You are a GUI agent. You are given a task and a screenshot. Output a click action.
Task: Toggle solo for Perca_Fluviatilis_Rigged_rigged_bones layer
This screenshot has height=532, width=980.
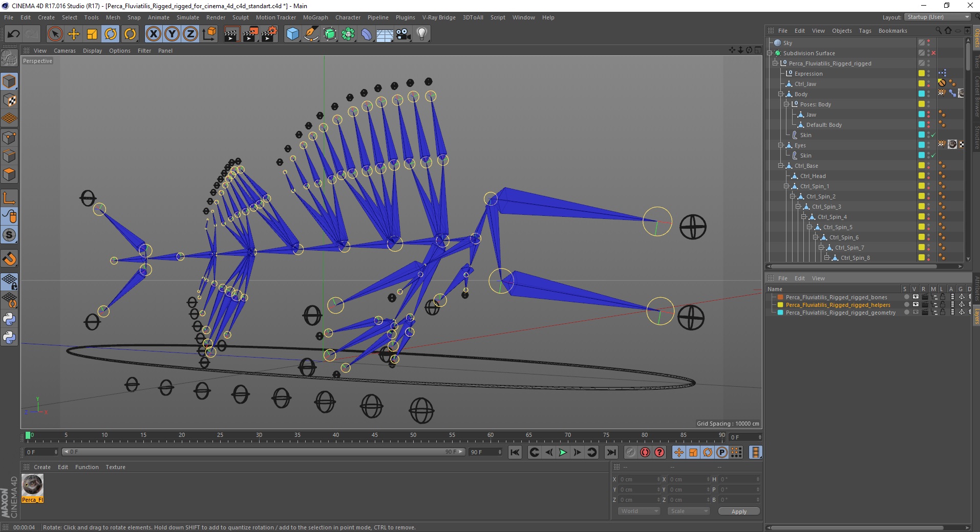point(907,297)
